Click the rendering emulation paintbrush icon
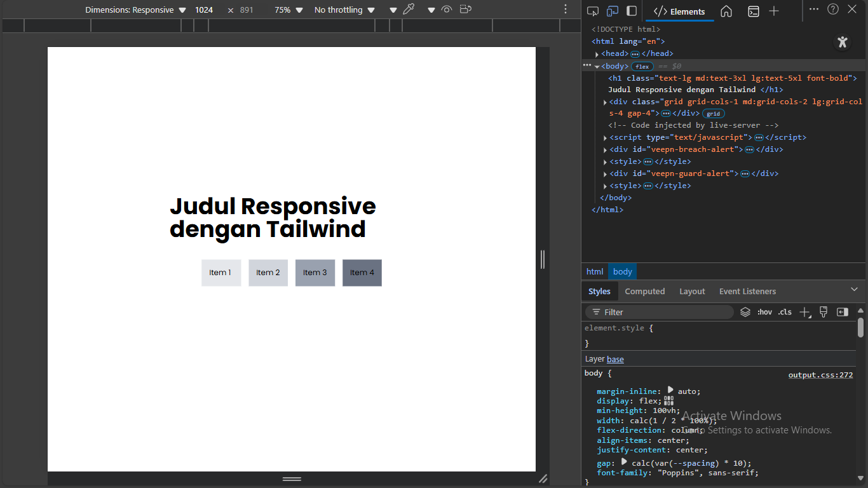Image resolution: width=868 pixels, height=488 pixels. (x=824, y=312)
